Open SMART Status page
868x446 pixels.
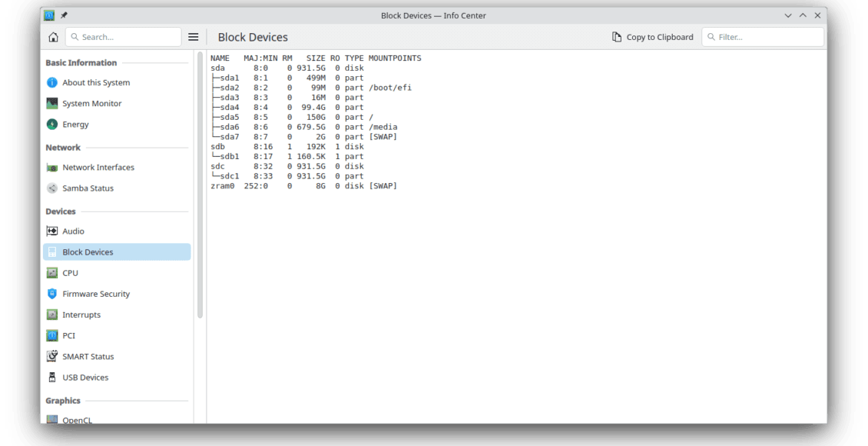(x=88, y=356)
